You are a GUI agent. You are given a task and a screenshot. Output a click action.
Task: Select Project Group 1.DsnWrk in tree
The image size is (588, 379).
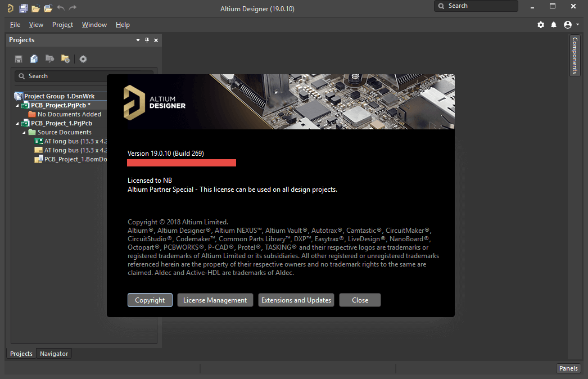click(59, 96)
